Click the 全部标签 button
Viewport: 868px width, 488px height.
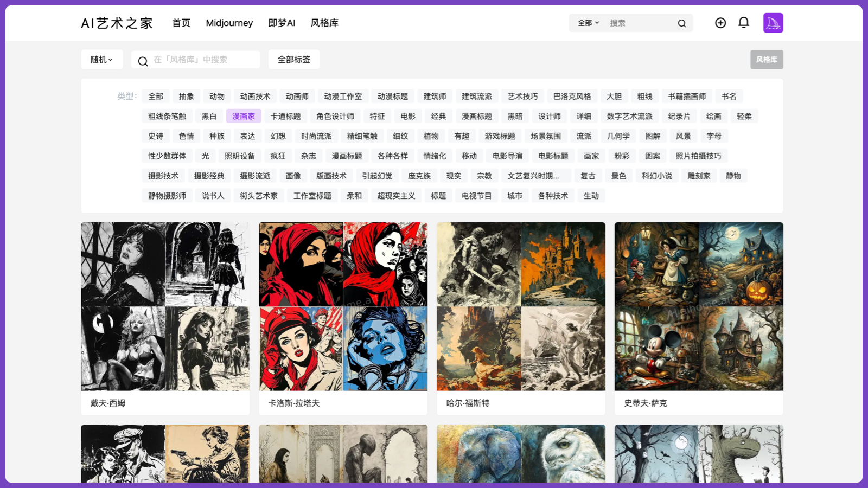pos(294,60)
